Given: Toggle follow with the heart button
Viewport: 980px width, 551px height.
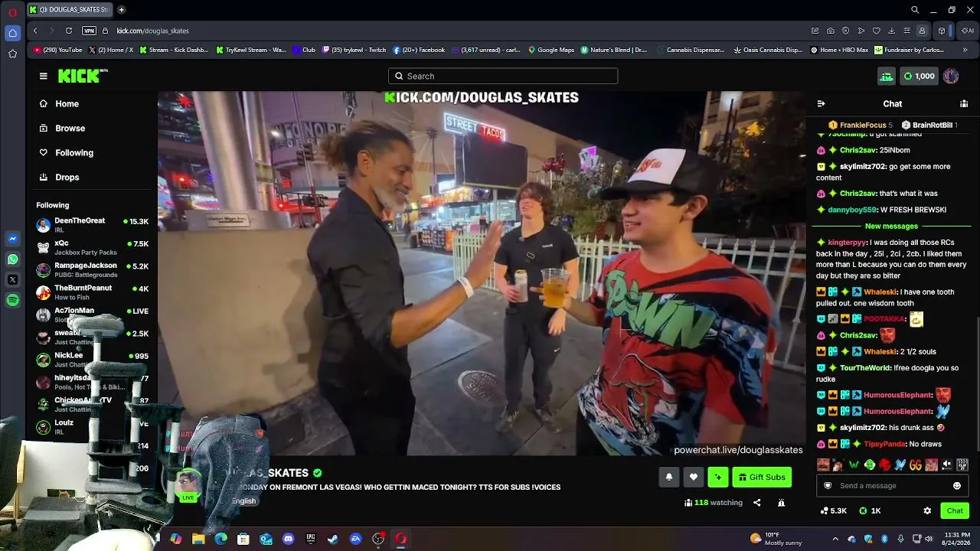Looking at the screenshot, I should click(x=694, y=477).
